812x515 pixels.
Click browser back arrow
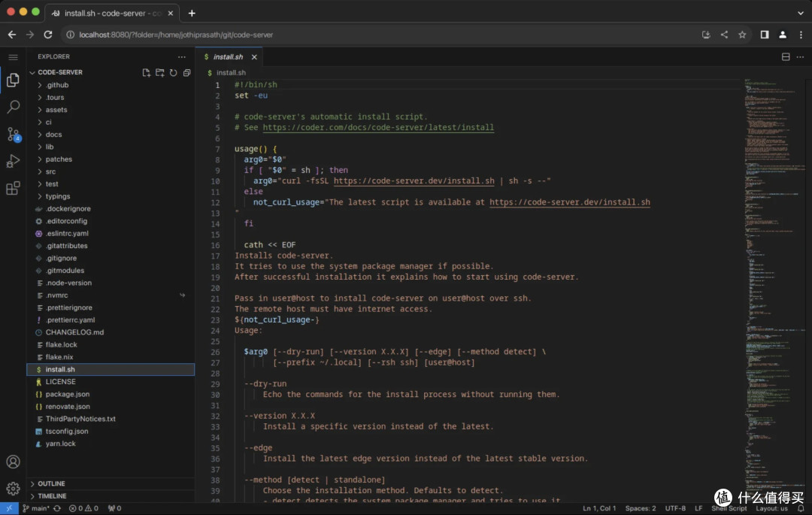click(12, 35)
